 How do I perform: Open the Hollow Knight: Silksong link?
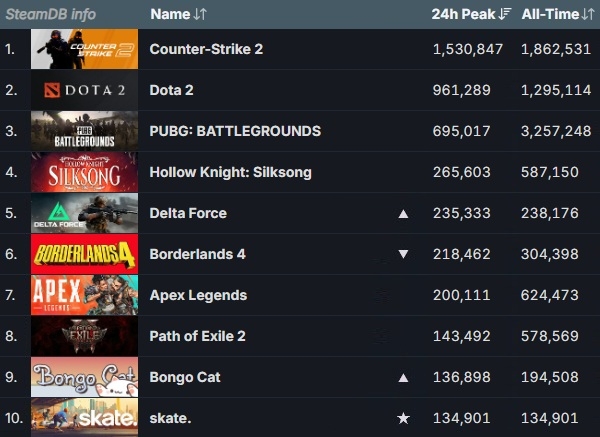pyautogui.click(x=230, y=172)
